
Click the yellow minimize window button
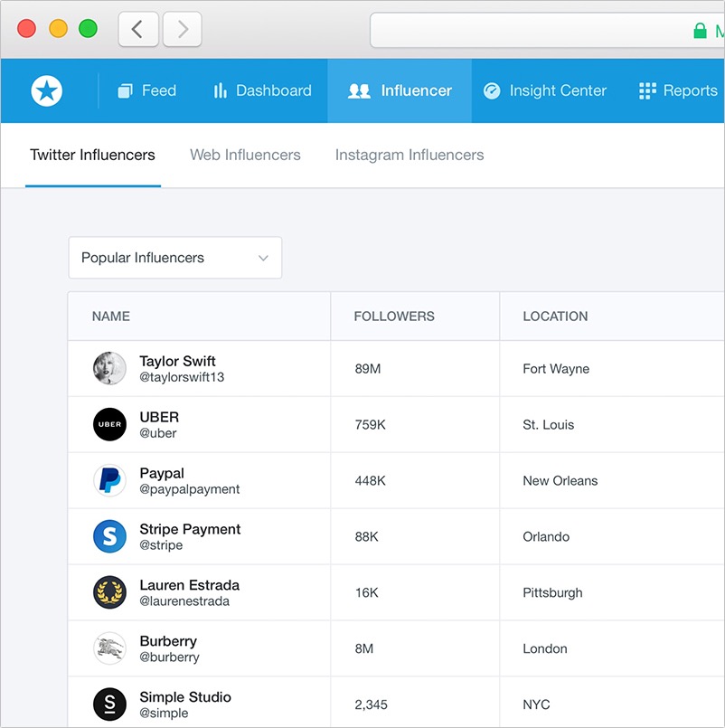pos(58,28)
